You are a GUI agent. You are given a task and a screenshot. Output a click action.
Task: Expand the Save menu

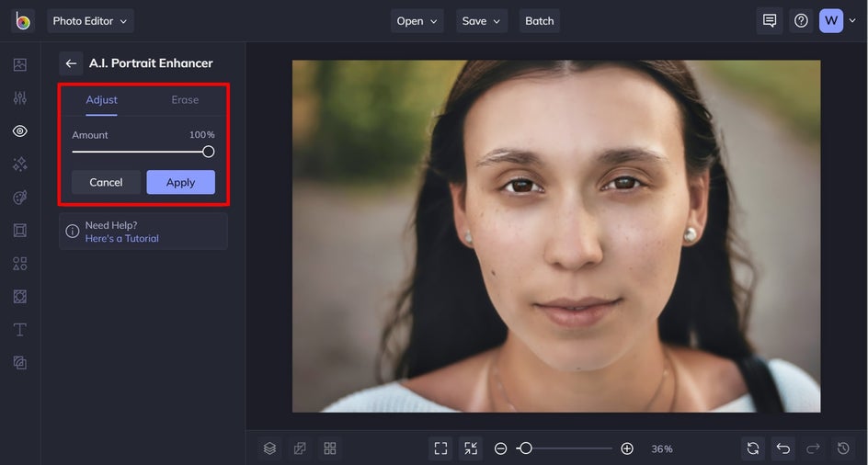[482, 21]
